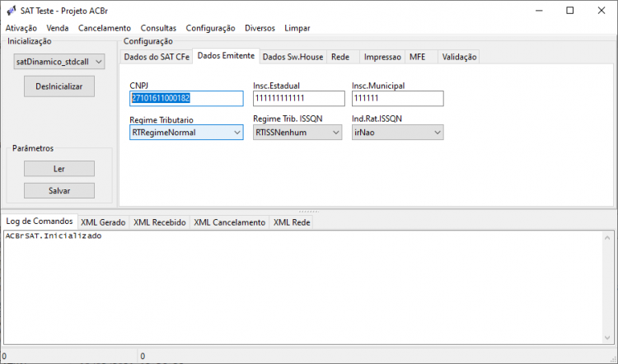This screenshot has width=618, height=364.
Task: Click the log scrollbar down arrow
Action: coord(607,338)
